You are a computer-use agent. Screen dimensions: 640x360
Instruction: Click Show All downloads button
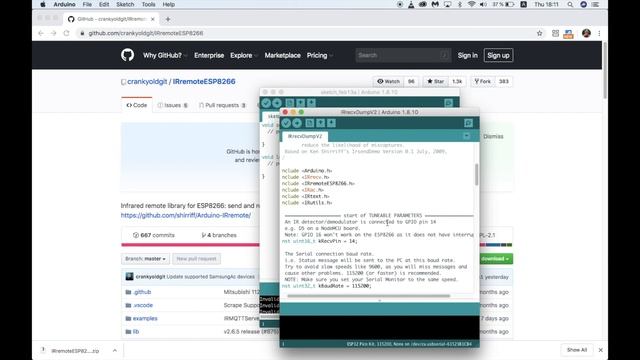pyautogui.click(x=577, y=350)
